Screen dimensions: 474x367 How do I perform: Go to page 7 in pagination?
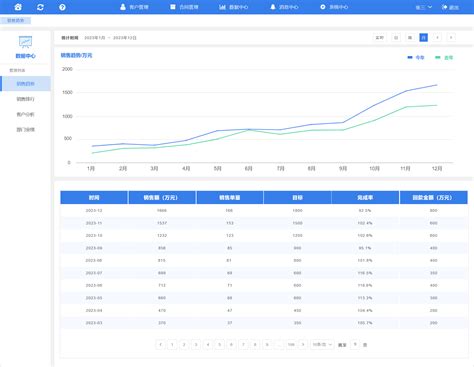(243, 344)
